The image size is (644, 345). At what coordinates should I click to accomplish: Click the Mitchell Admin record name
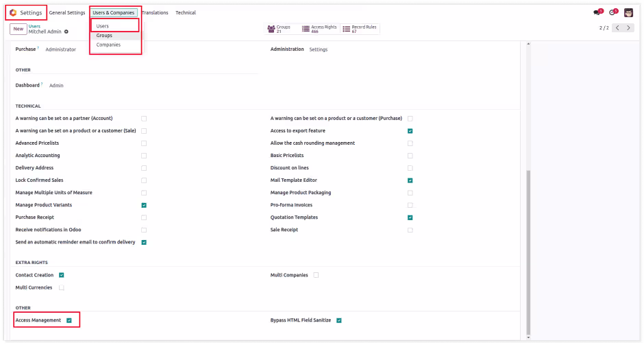[x=45, y=32]
